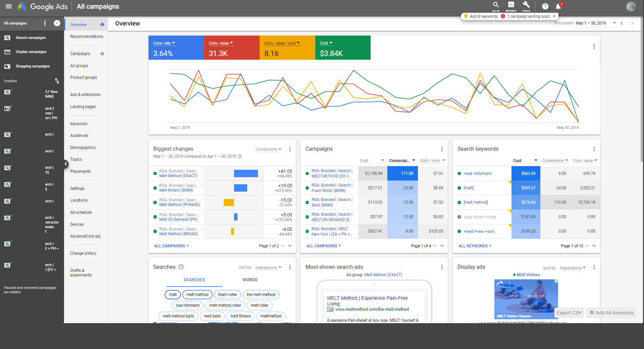
Task: Go to next date period
Action: coord(632,23)
